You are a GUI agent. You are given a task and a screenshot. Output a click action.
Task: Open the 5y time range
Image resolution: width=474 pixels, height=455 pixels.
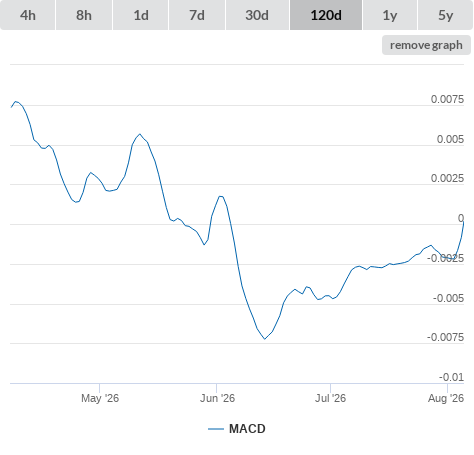point(446,15)
